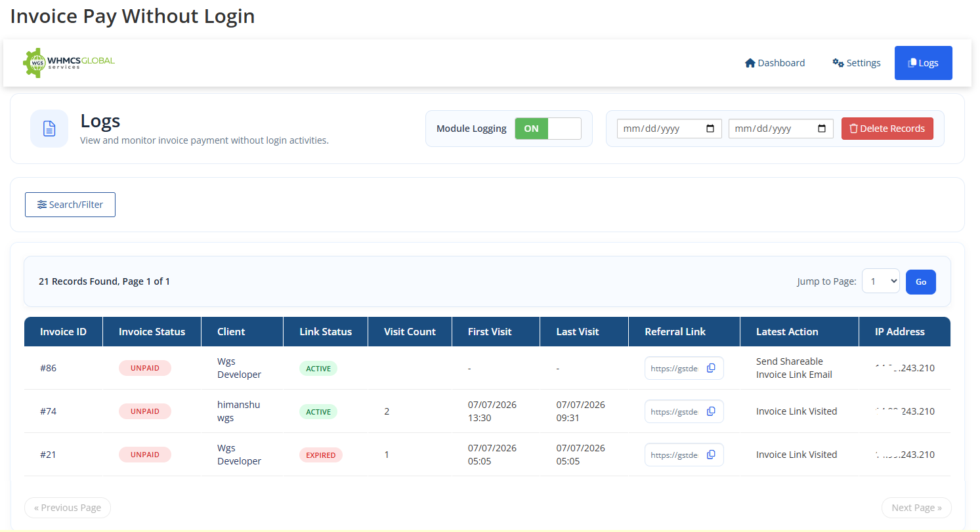
Task: Switch to the Logs tab
Action: [924, 63]
